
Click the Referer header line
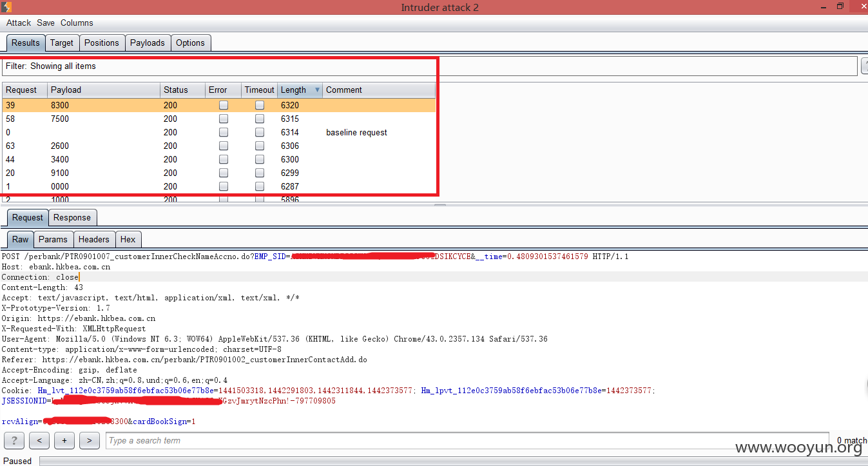184,360
